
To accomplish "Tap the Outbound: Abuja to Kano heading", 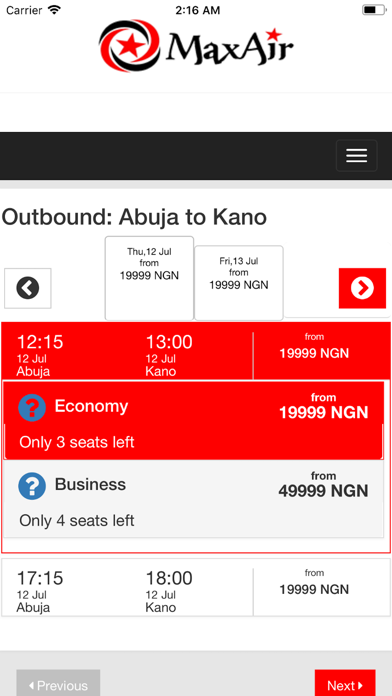I will coord(134,217).
